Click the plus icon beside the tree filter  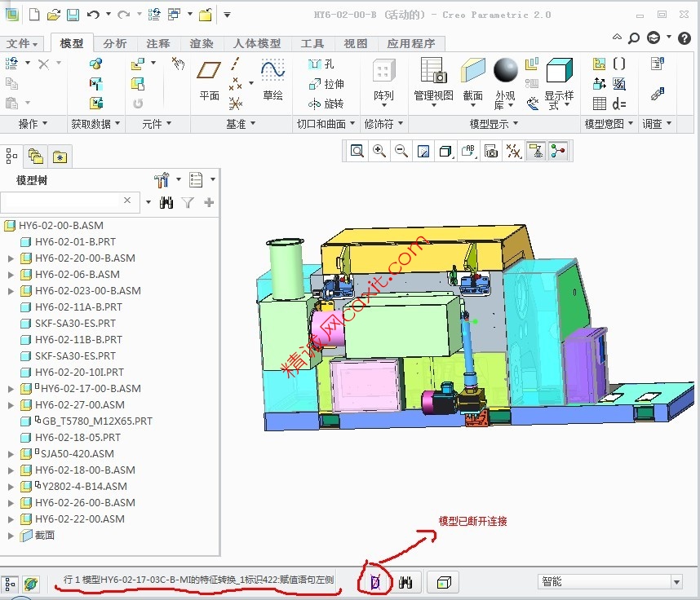[x=209, y=203]
